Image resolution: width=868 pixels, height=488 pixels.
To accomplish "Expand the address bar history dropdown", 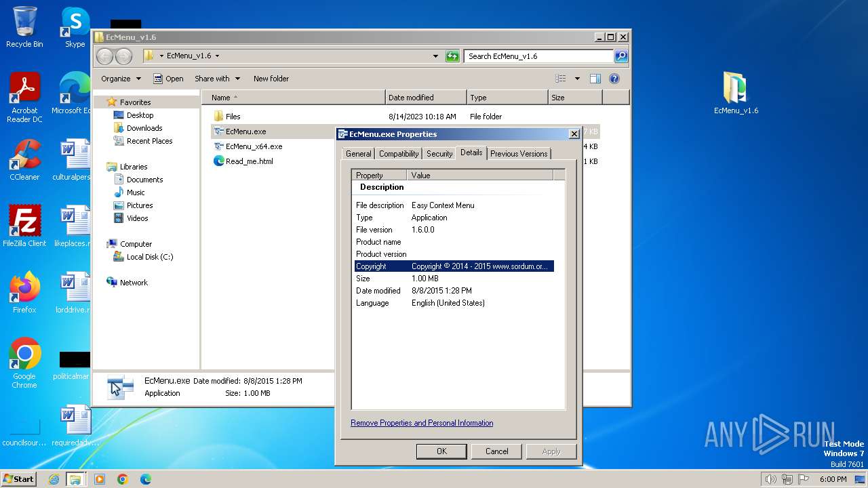I will [435, 56].
